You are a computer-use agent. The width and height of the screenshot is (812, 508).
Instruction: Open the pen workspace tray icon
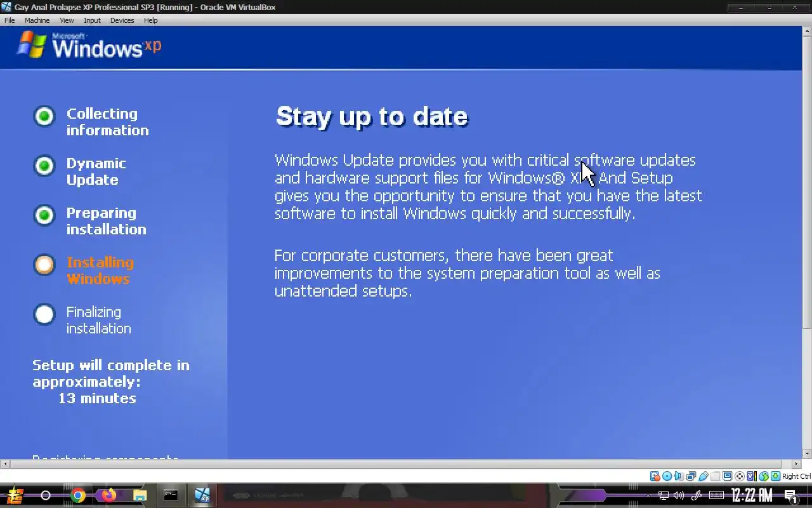coord(696,495)
